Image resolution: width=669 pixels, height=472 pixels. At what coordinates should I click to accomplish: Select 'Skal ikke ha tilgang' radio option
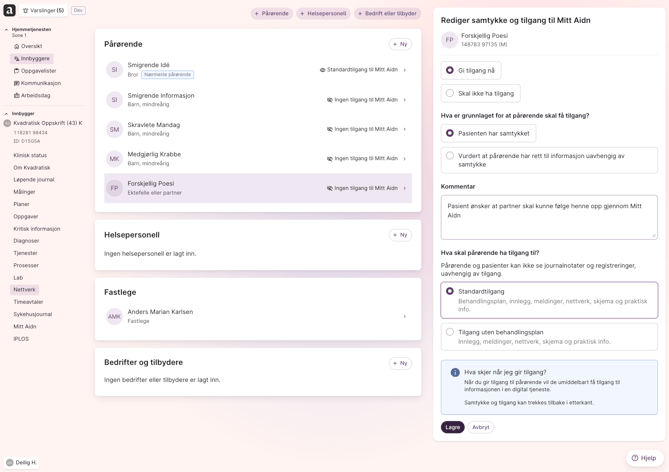(450, 93)
